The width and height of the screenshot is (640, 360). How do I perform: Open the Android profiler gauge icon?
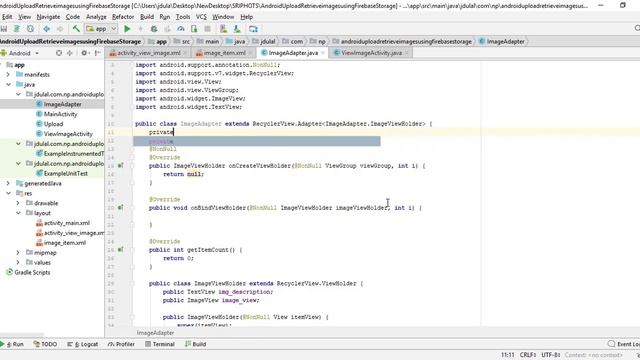coord(180,29)
